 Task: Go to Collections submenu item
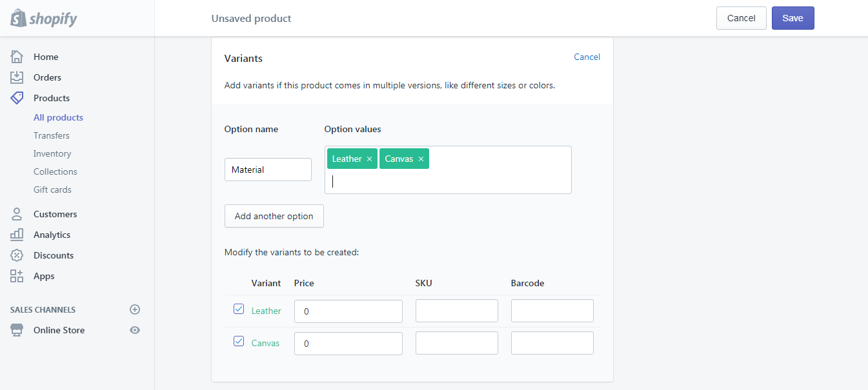56,171
